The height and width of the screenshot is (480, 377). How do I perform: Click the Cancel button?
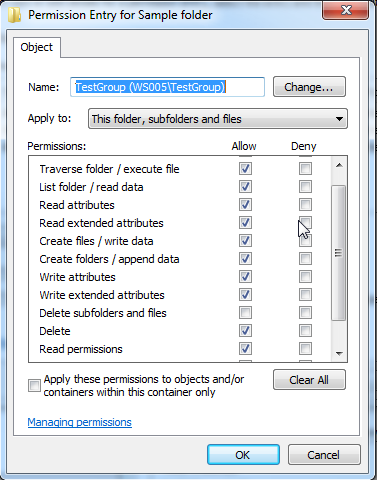click(324, 455)
